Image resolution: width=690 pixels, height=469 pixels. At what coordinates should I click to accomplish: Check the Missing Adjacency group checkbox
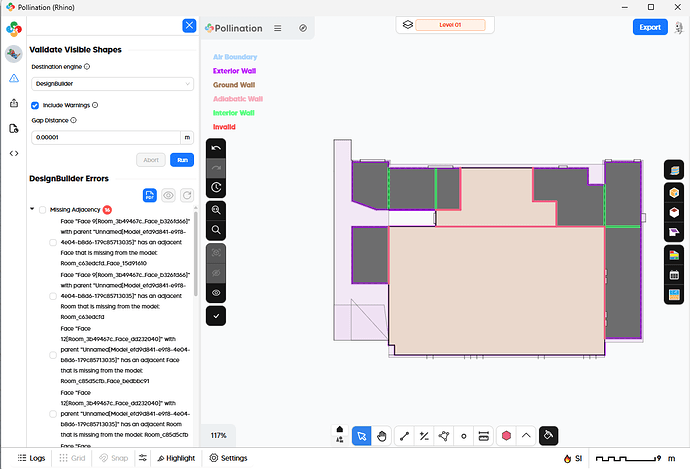43,210
